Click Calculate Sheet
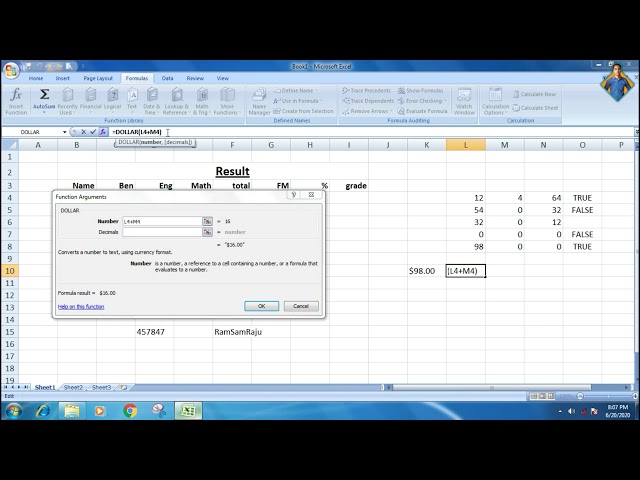This screenshot has width=640, height=480. click(535, 108)
